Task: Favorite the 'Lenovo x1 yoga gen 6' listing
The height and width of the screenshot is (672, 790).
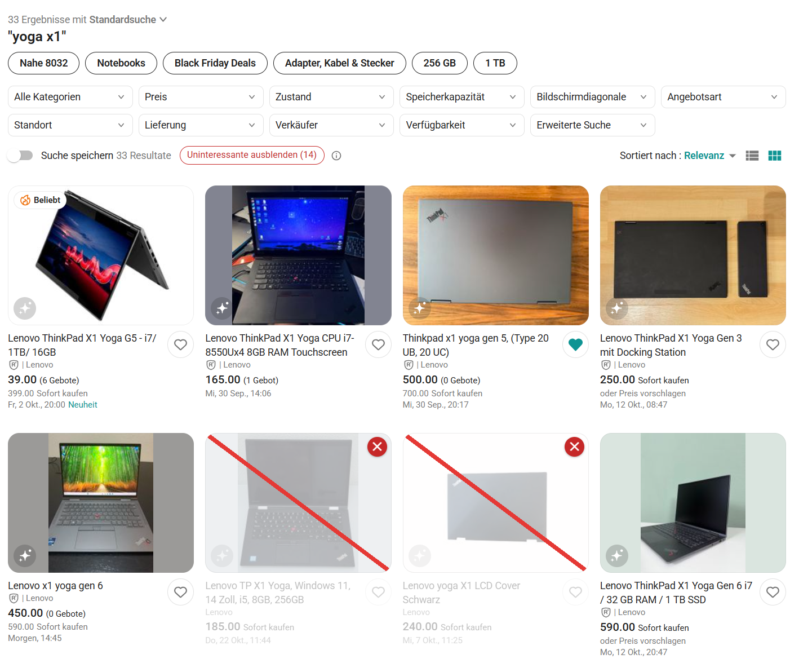Action: tap(180, 592)
